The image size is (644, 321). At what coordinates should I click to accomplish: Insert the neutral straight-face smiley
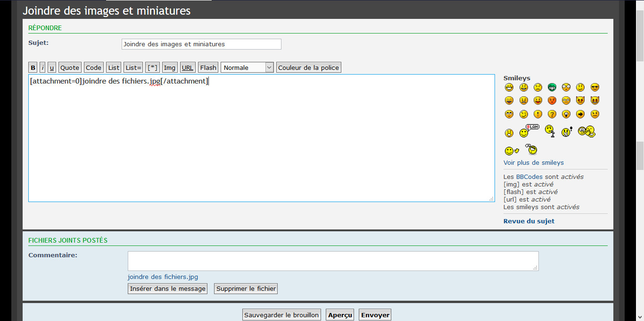(x=595, y=114)
